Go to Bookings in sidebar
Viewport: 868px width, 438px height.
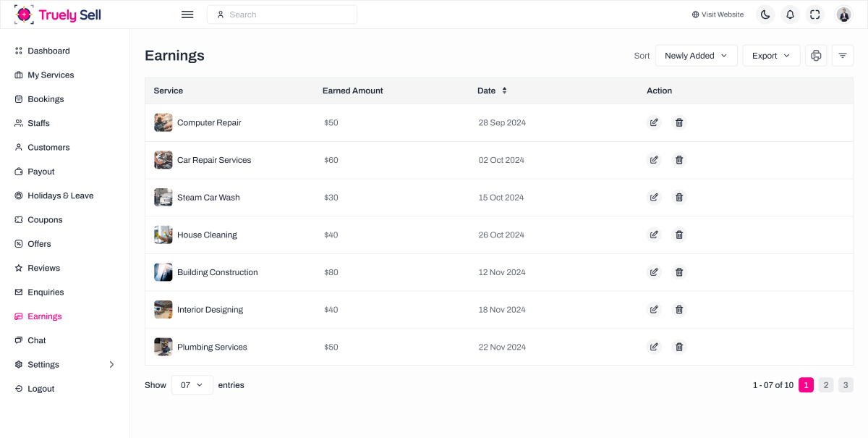(x=46, y=99)
